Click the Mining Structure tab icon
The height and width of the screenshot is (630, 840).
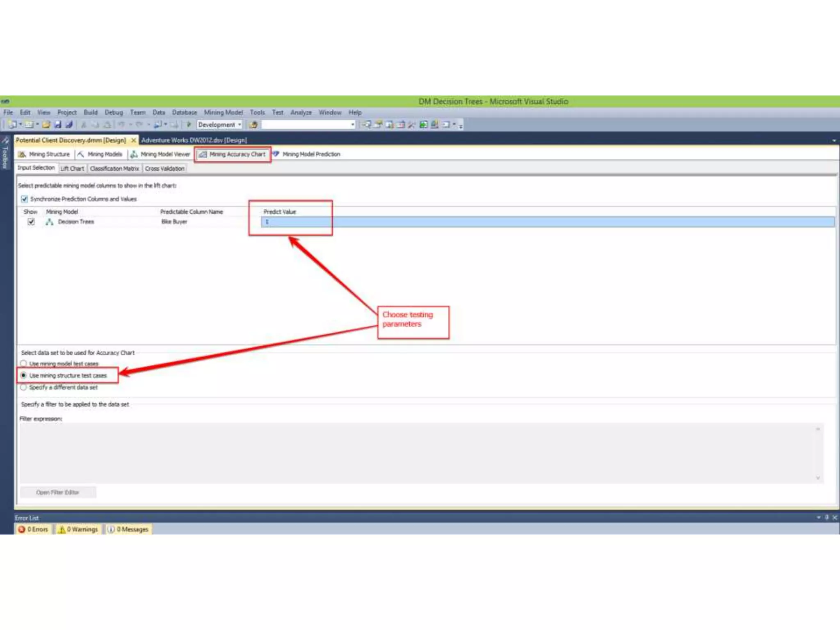click(22, 154)
